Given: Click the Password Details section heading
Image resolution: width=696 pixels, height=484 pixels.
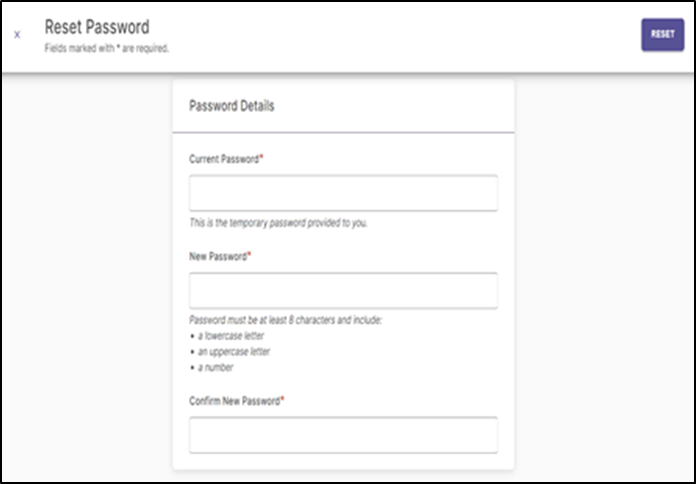Looking at the screenshot, I should [232, 106].
